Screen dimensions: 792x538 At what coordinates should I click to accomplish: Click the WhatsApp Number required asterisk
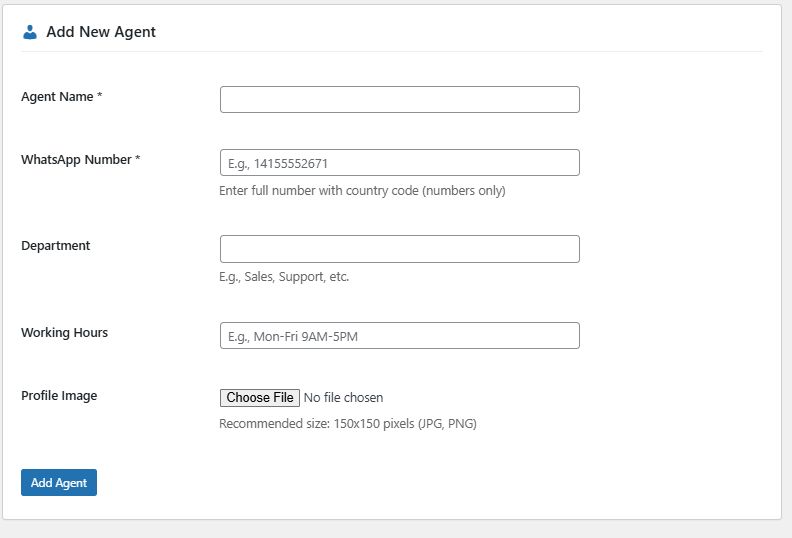click(137, 160)
